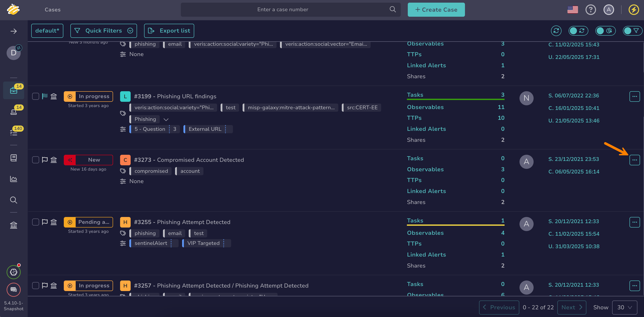Open Tasks list sidebar icon with 140 badge
Screen dimensions: 644x317
13,132
